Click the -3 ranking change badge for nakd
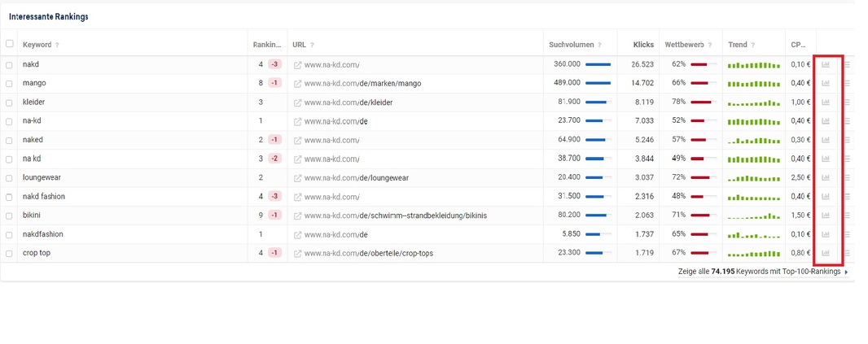This screenshot has width=868, height=344. click(275, 65)
